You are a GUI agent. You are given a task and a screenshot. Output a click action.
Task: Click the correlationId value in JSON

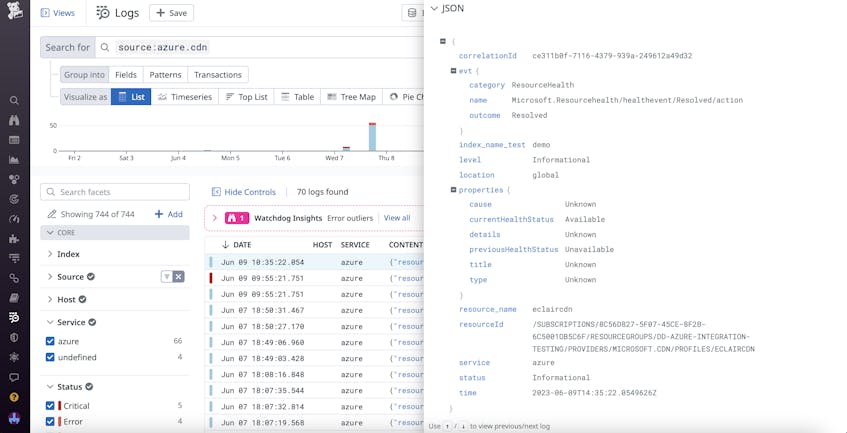pyautogui.click(x=612, y=56)
